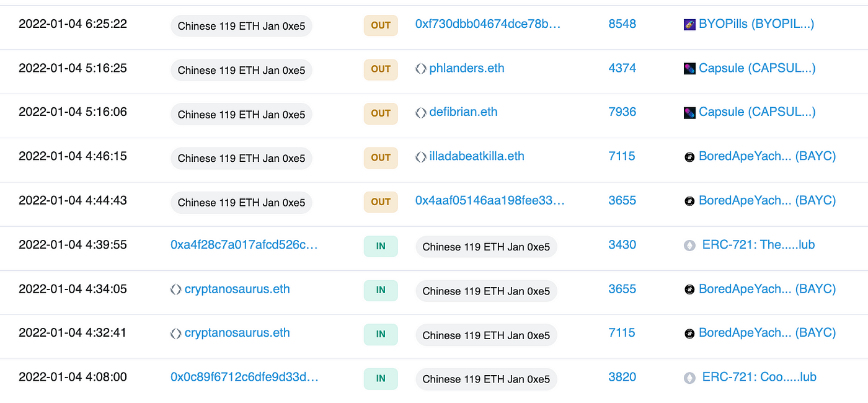This screenshot has height=403, width=868.
Task: Click Chinese 119 ETH tag in 5:16:25 row
Action: click(241, 70)
